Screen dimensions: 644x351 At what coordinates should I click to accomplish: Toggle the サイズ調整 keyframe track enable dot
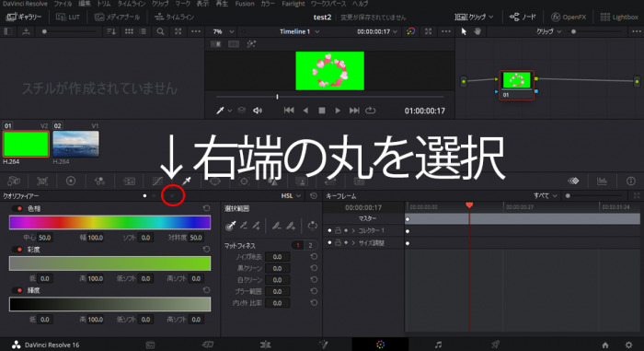point(329,243)
